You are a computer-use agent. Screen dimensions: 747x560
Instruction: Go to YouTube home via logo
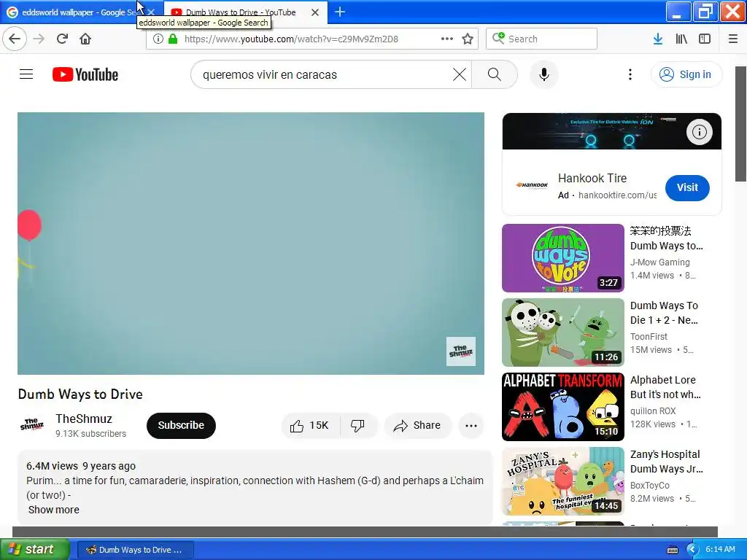(x=85, y=74)
